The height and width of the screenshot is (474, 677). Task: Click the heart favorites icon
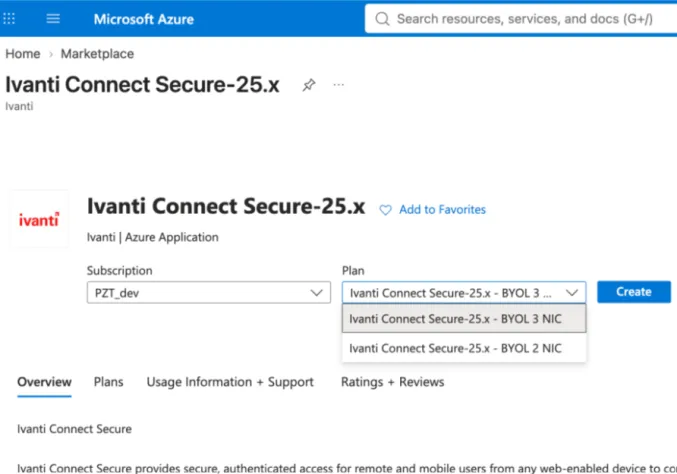385,210
